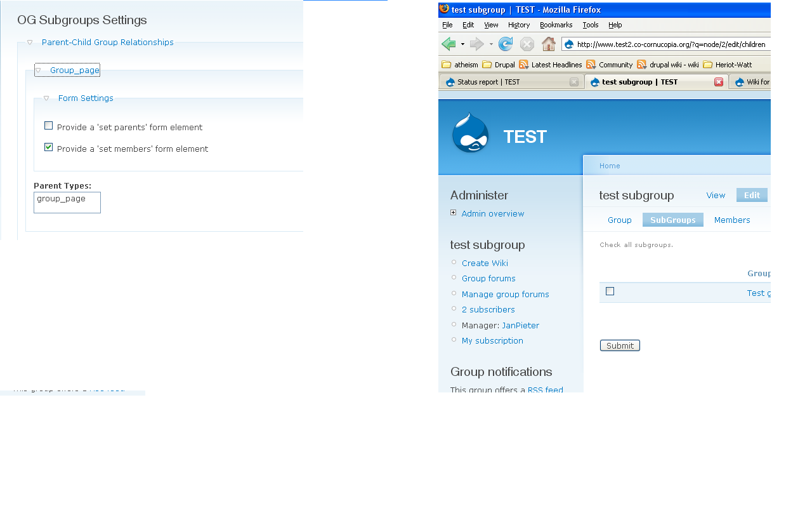This screenshot has height=508, width=812.
Task: Open the Bookmarks menu
Action: click(x=556, y=25)
